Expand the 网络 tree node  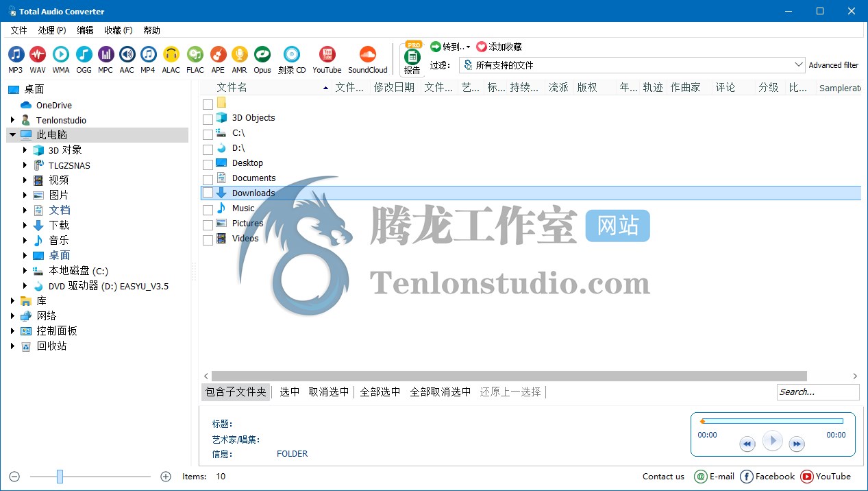pyautogui.click(x=12, y=315)
